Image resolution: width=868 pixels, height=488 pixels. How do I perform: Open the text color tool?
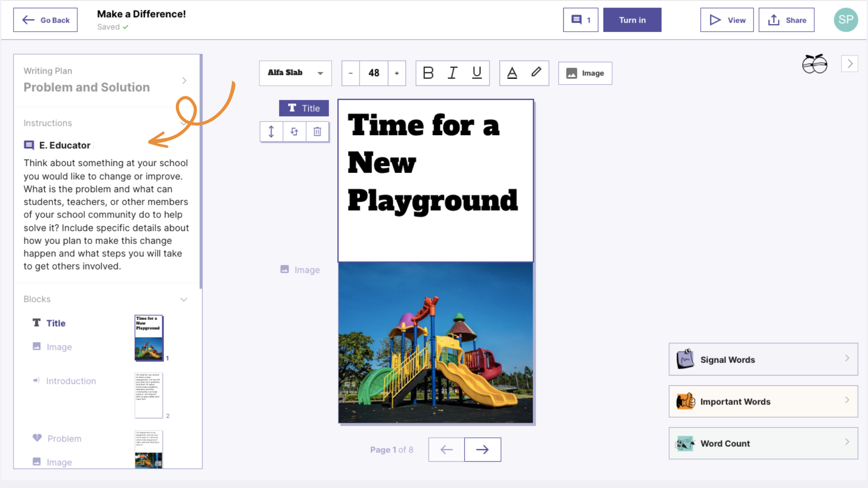pos(512,73)
